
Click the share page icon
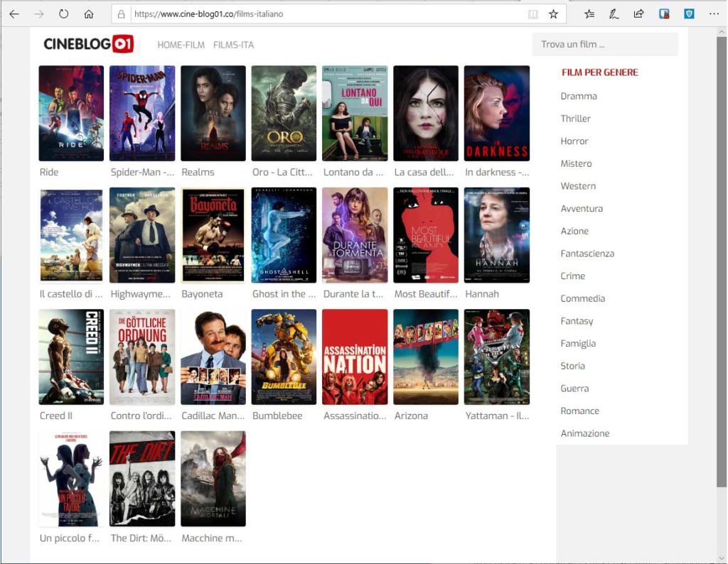(x=638, y=13)
